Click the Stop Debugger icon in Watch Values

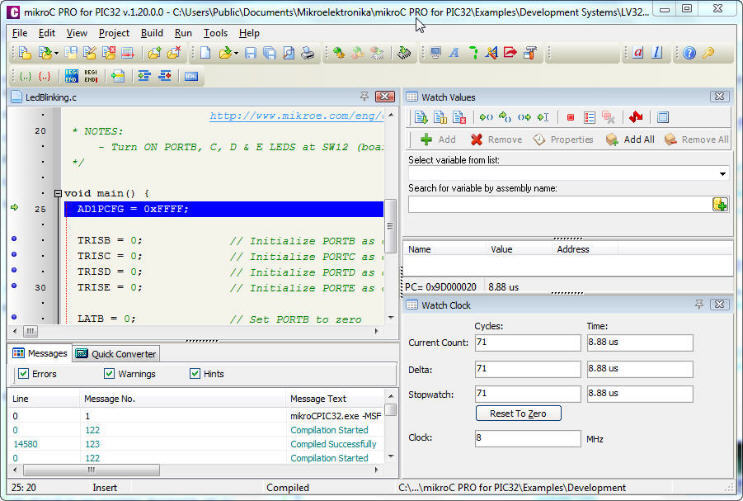click(459, 117)
